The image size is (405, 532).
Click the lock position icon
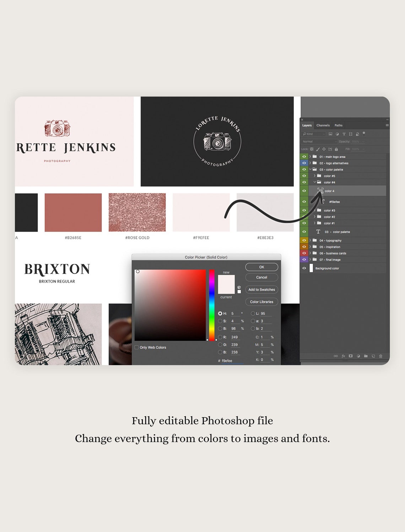coord(324,149)
